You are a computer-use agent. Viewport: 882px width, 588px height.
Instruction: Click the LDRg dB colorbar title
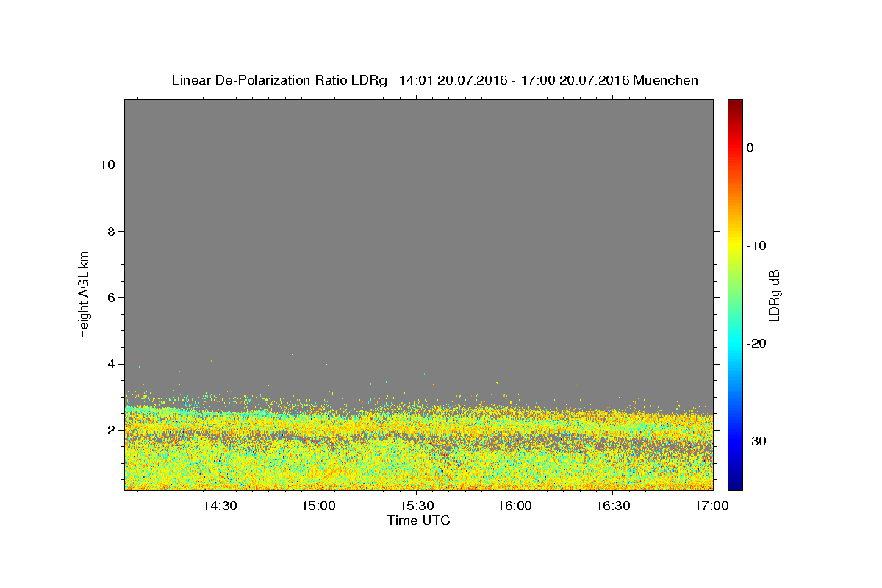click(x=774, y=295)
